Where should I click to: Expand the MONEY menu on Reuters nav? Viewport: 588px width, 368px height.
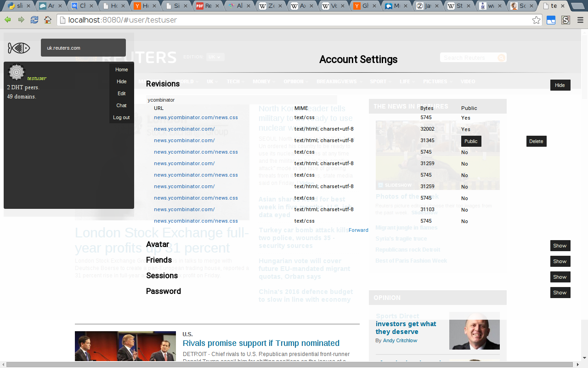tap(264, 81)
